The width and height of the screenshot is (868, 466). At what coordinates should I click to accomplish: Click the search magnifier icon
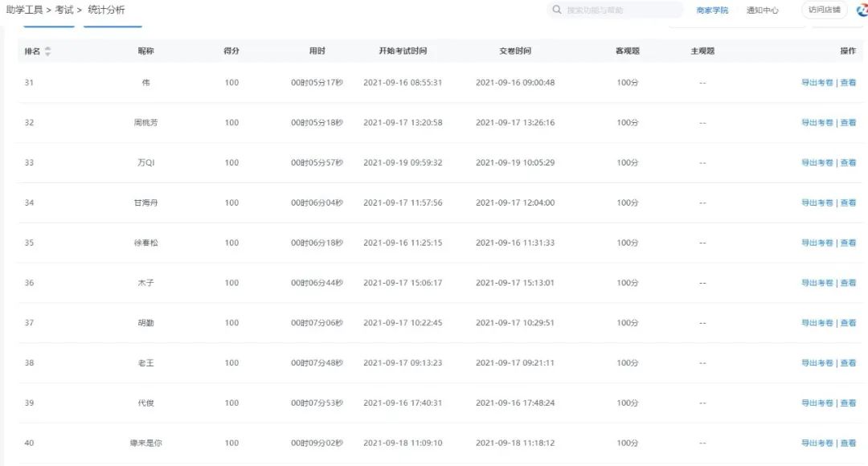(x=557, y=10)
